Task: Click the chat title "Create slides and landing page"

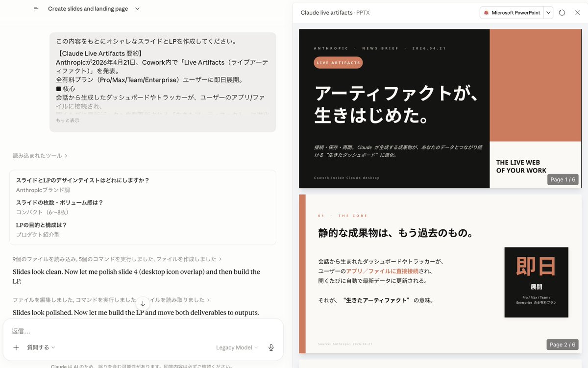Action: [88, 9]
